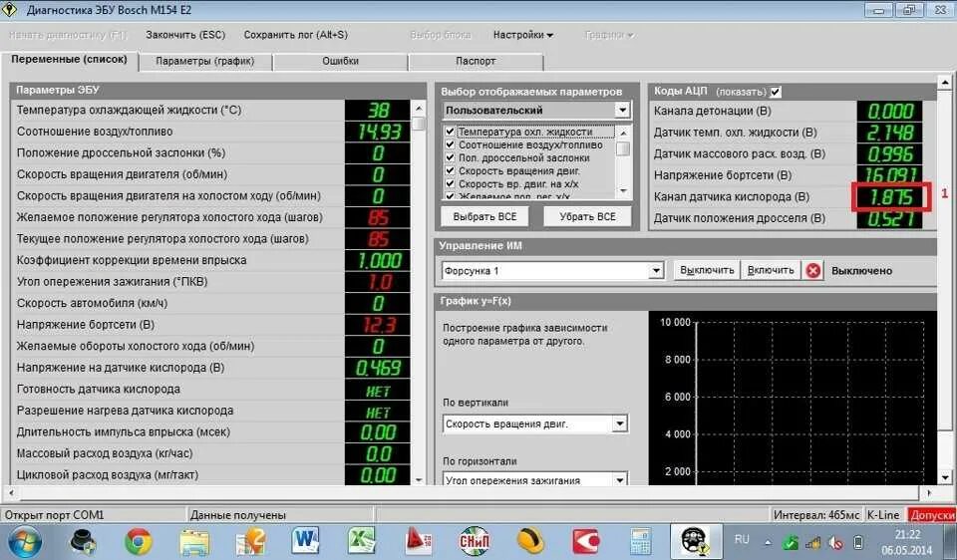This screenshot has width=957, height=560.
Task: Uncheck Соотношение воздух/топливо parameter
Action: [x=450, y=144]
